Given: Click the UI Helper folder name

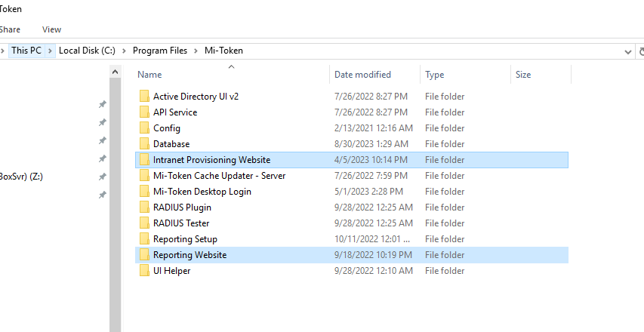Looking at the screenshot, I should [171, 271].
